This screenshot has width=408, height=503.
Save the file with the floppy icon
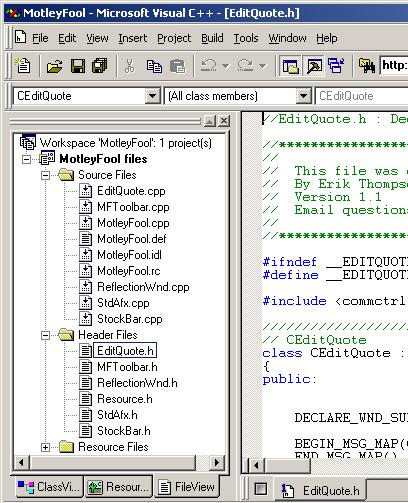78,66
